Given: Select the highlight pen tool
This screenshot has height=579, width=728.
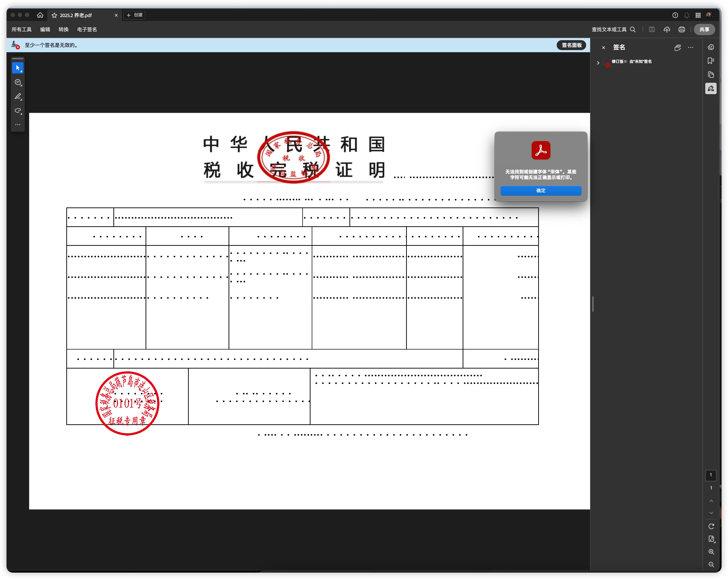Looking at the screenshot, I should point(18,96).
